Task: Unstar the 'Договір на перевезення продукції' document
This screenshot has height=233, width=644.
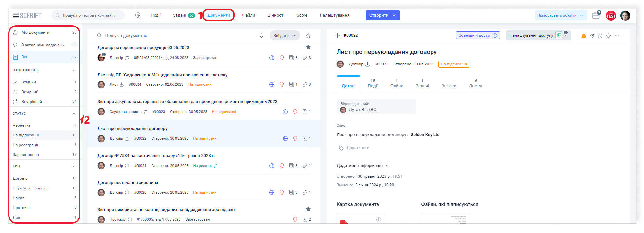Action: pos(308,47)
